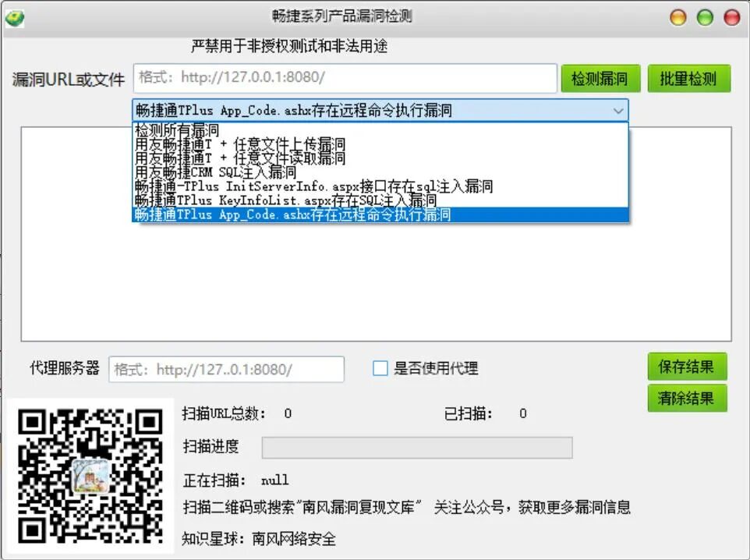Click the 批量检测 button
The height and width of the screenshot is (560, 750).
(688, 79)
